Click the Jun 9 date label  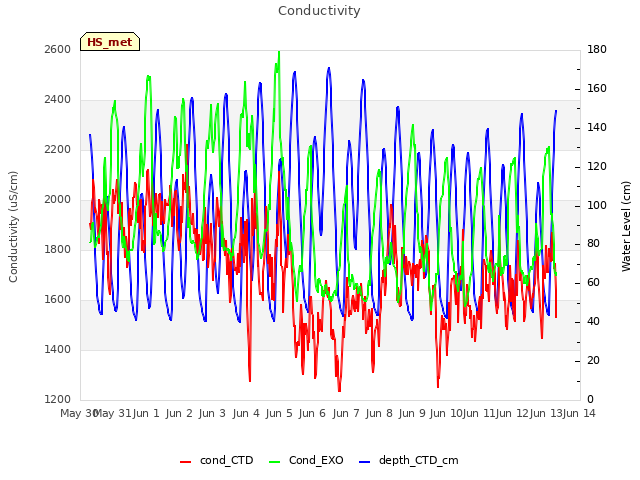click(x=412, y=413)
